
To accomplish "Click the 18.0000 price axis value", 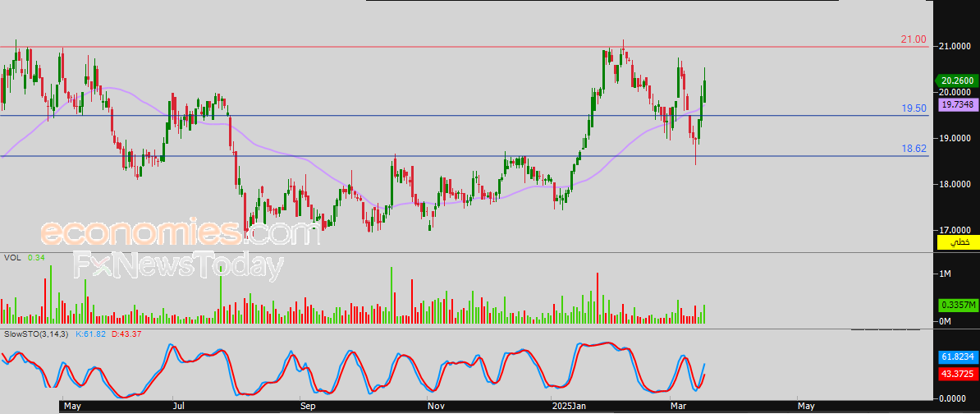I will point(954,184).
